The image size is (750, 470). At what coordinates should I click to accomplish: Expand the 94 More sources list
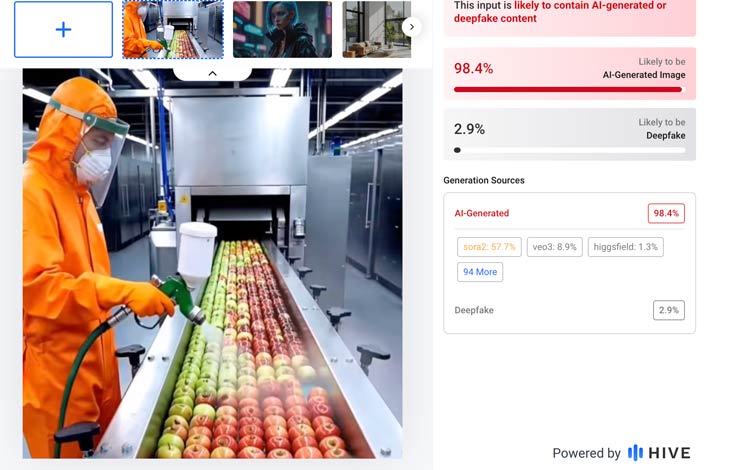tap(480, 272)
